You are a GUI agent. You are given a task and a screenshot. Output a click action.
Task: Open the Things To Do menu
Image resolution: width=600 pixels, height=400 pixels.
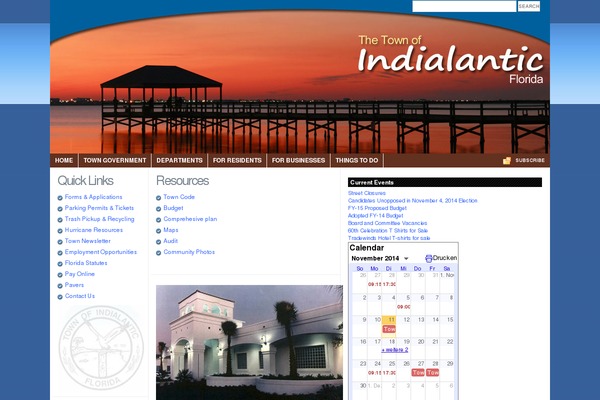coord(357,160)
